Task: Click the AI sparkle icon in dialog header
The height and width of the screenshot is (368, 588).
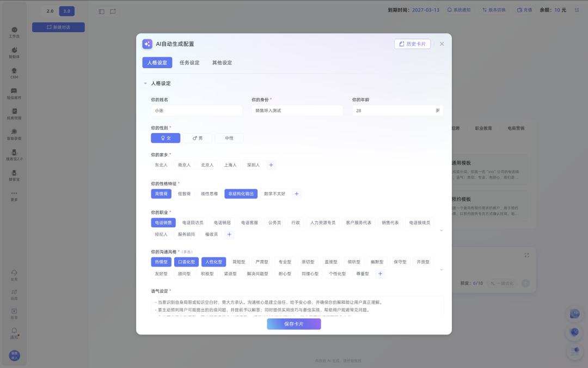Action: (148, 44)
